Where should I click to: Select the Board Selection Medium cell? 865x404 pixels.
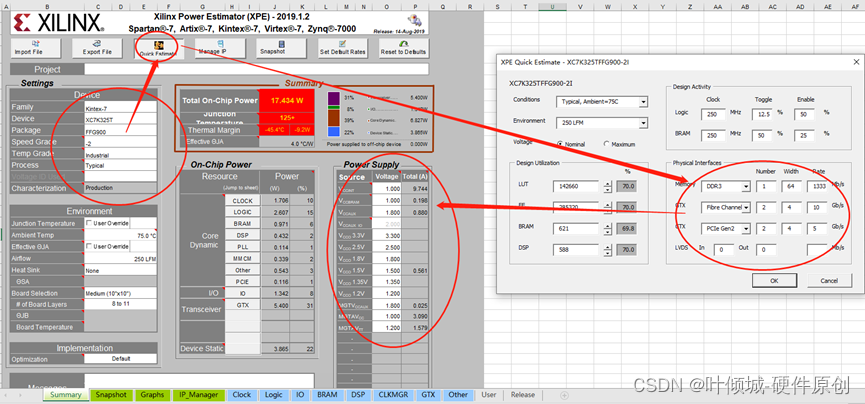coord(120,293)
